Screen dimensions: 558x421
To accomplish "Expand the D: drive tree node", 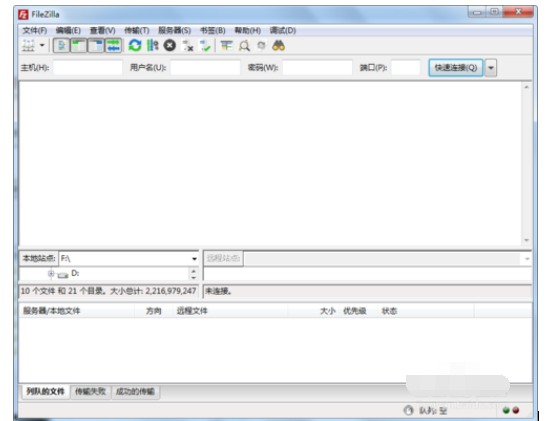I will click(x=51, y=274).
